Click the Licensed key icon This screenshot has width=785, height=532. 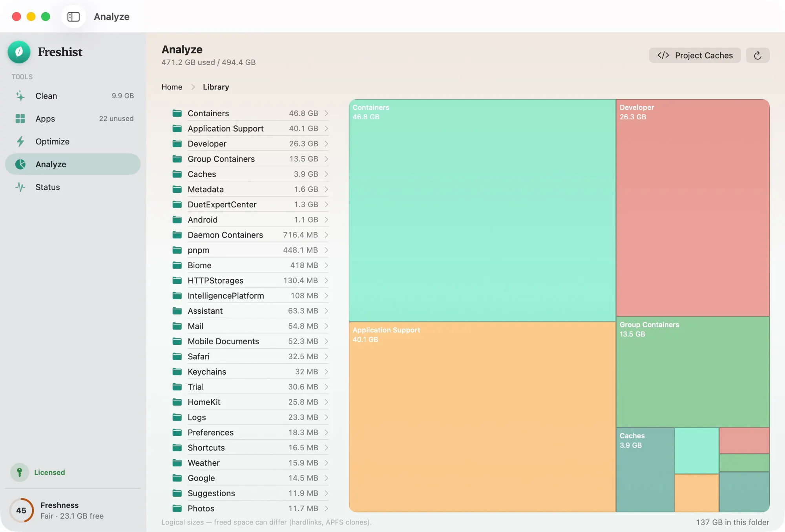coord(19,472)
